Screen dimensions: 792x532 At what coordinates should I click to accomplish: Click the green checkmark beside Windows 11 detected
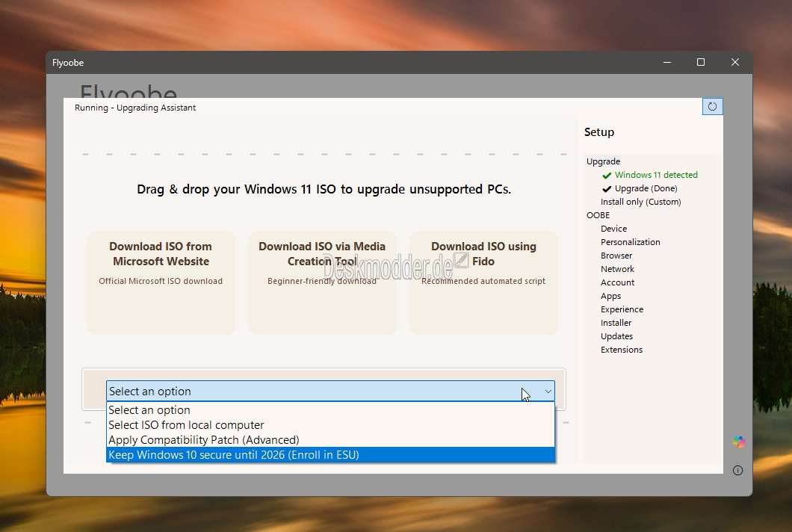click(607, 176)
